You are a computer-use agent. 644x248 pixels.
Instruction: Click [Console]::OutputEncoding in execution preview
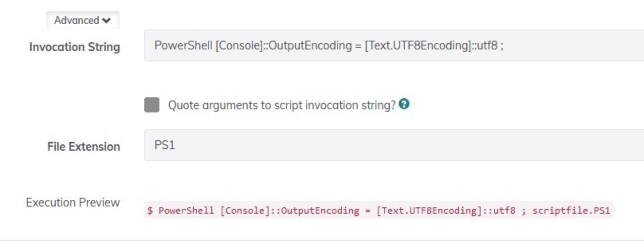(x=290, y=211)
